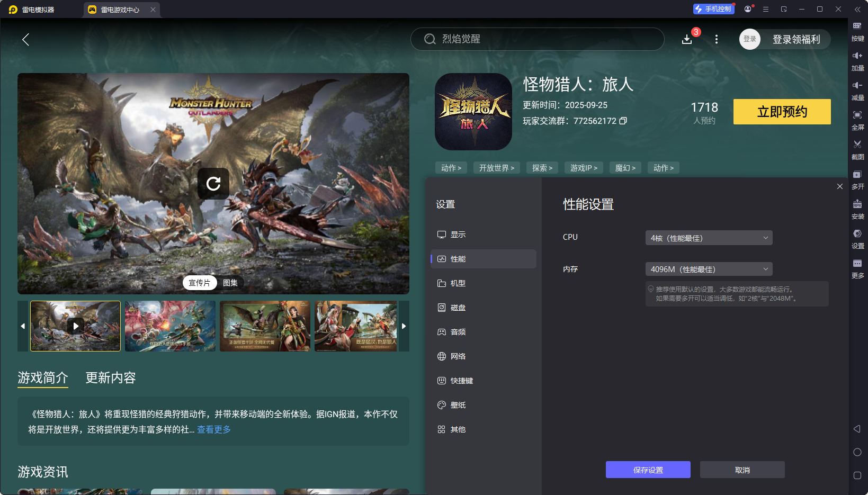Click the back arrow icon

click(x=25, y=39)
